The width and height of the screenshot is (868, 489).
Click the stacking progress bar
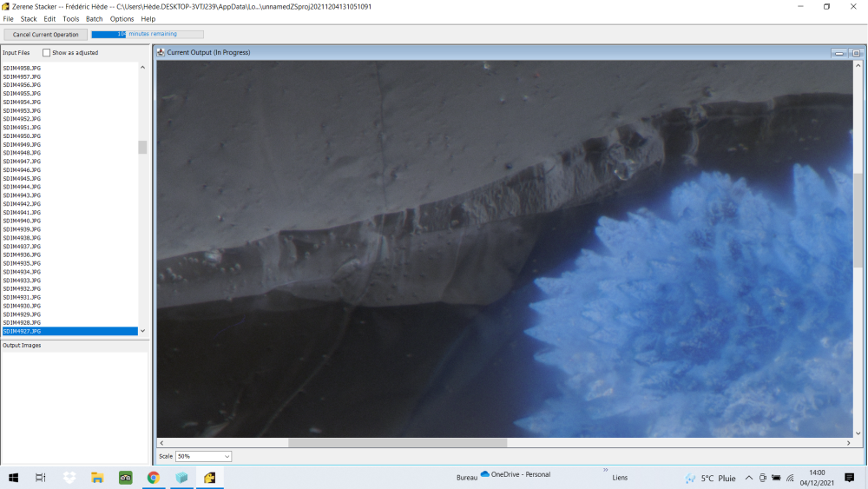148,34
